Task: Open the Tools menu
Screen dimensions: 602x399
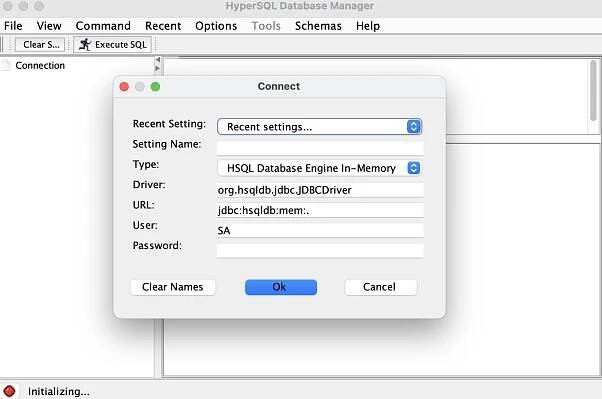Action: coord(266,26)
